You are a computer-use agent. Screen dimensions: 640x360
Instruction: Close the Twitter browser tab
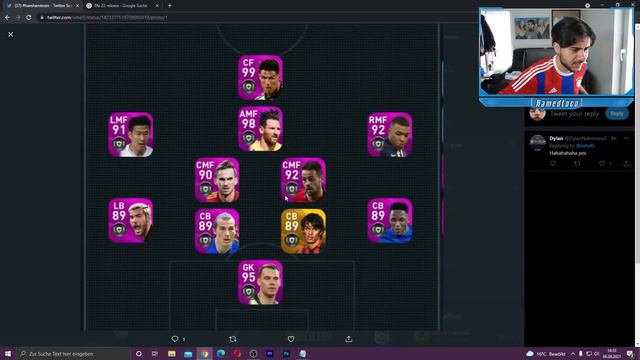[77, 6]
